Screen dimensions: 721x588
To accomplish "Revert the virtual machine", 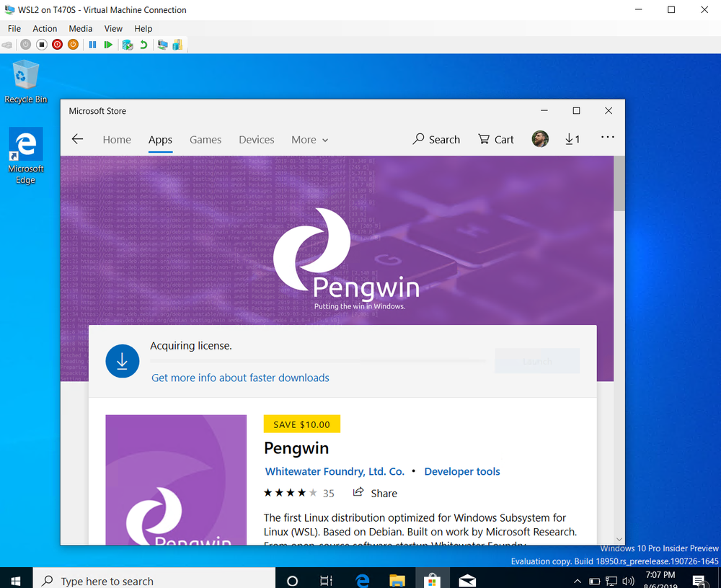I will click(x=143, y=44).
